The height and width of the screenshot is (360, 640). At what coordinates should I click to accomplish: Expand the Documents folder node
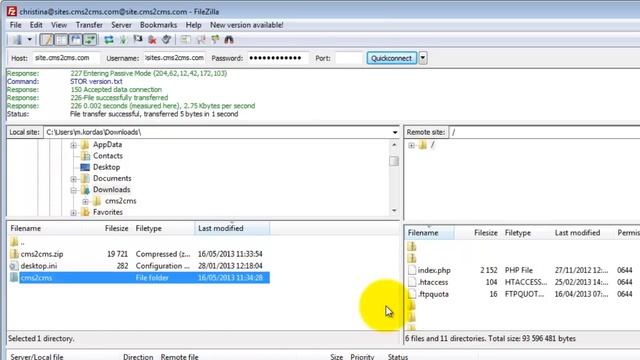click(x=73, y=179)
